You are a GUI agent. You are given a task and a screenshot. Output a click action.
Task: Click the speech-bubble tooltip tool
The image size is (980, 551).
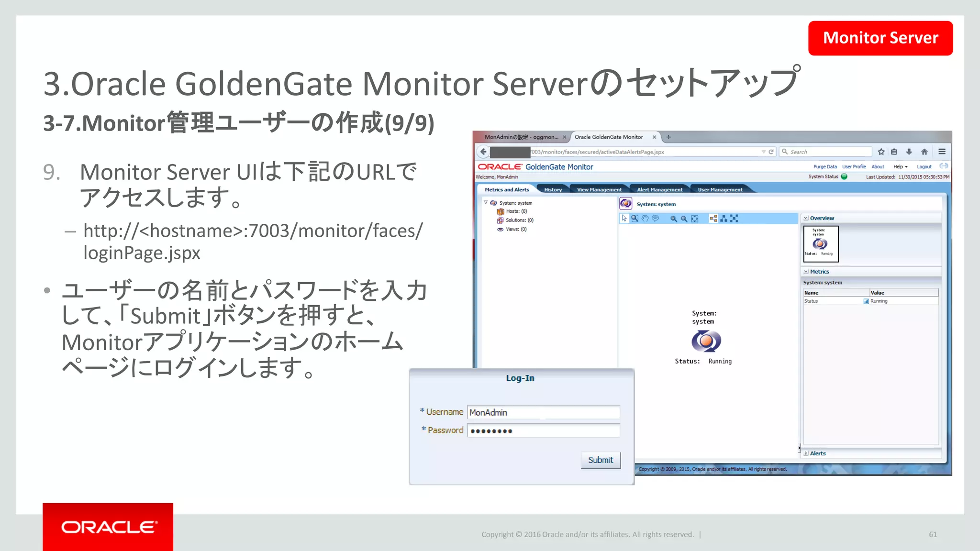tap(656, 219)
